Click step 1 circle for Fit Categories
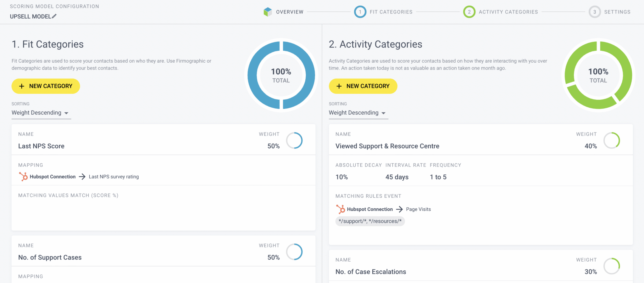 click(360, 12)
